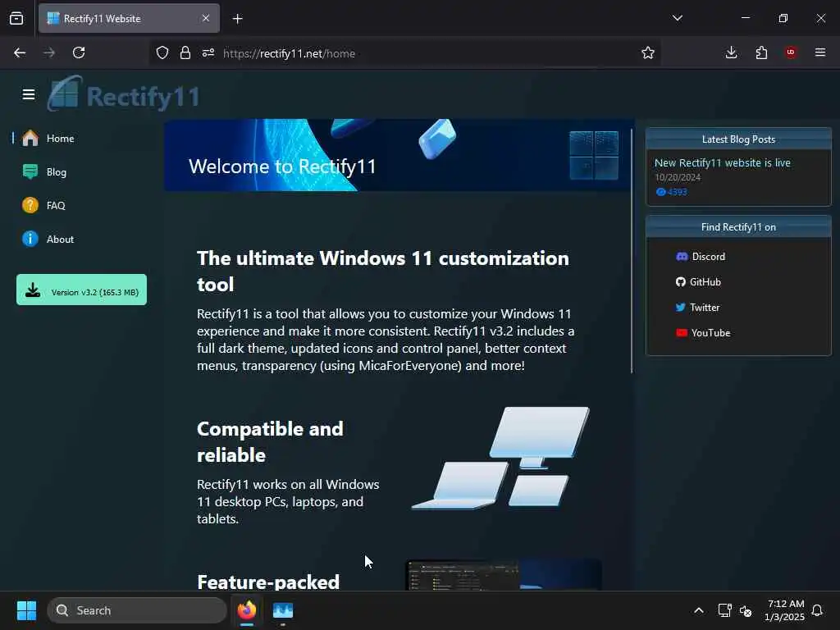Open the Discord link
Viewport: 840px width, 630px height.
point(701,257)
